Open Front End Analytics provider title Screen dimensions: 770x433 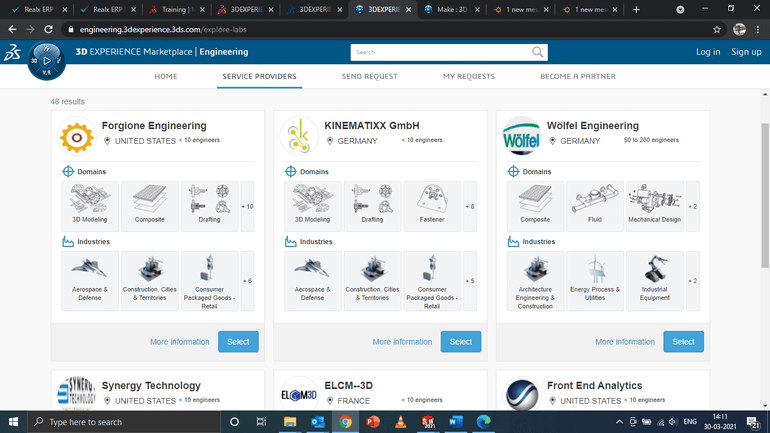pyautogui.click(x=595, y=386)
